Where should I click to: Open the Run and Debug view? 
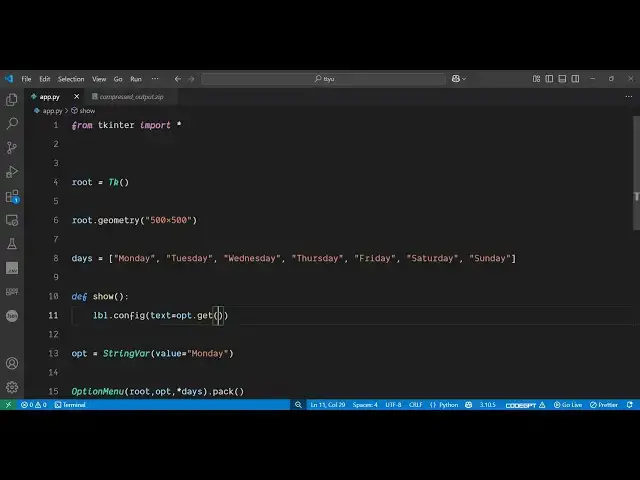[x=12, y=172]
